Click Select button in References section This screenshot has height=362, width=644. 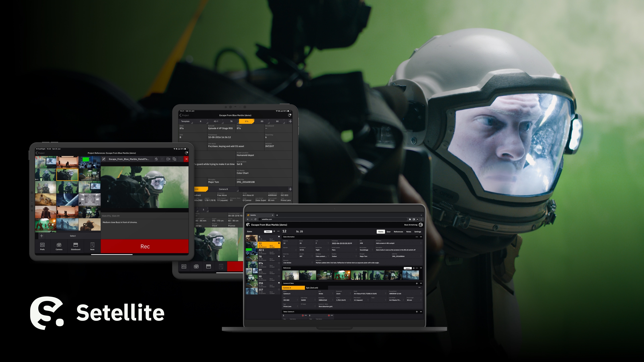point(408,268)
